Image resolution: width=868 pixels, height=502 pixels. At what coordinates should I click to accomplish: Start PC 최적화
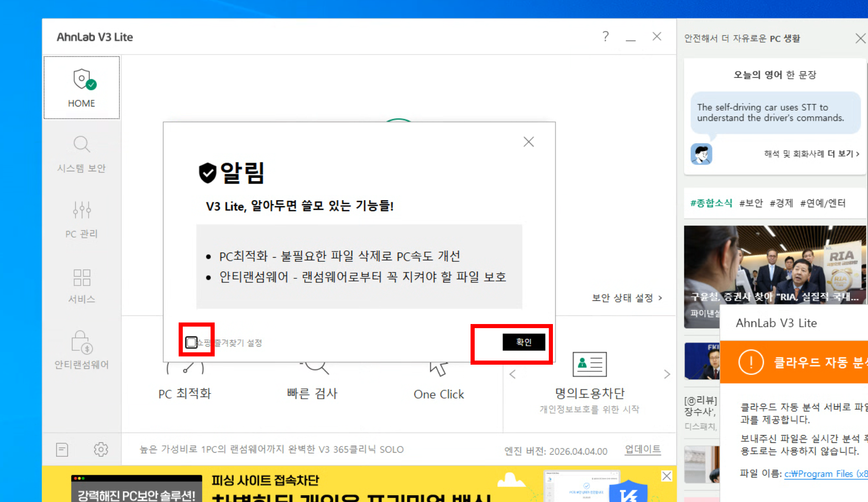185,382
